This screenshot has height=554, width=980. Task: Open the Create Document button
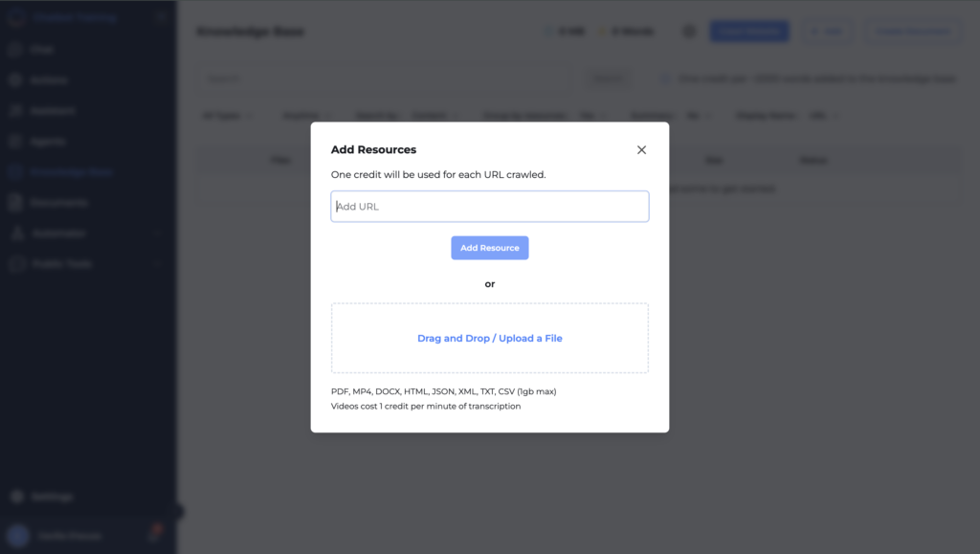pos(912,31)
